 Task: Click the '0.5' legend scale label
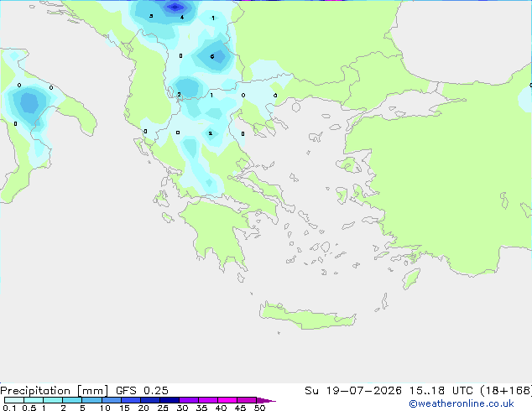coord(29,408)
